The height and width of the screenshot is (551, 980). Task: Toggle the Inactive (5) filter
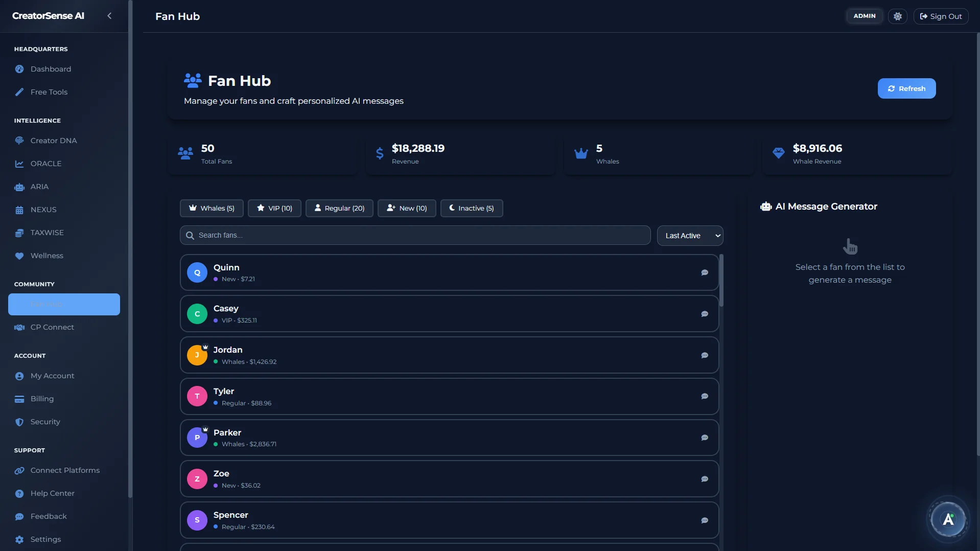coord(471,208)
